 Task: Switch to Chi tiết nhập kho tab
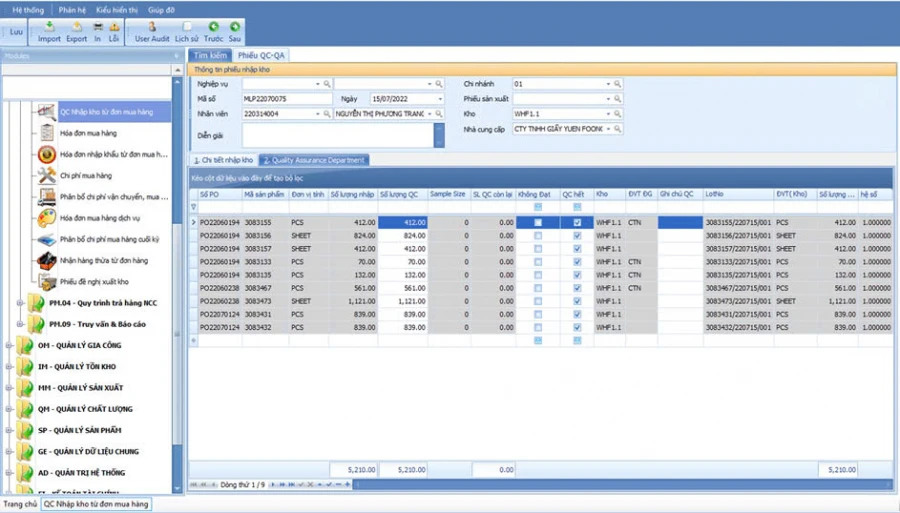pyautogui.click(x=223, y=160)
